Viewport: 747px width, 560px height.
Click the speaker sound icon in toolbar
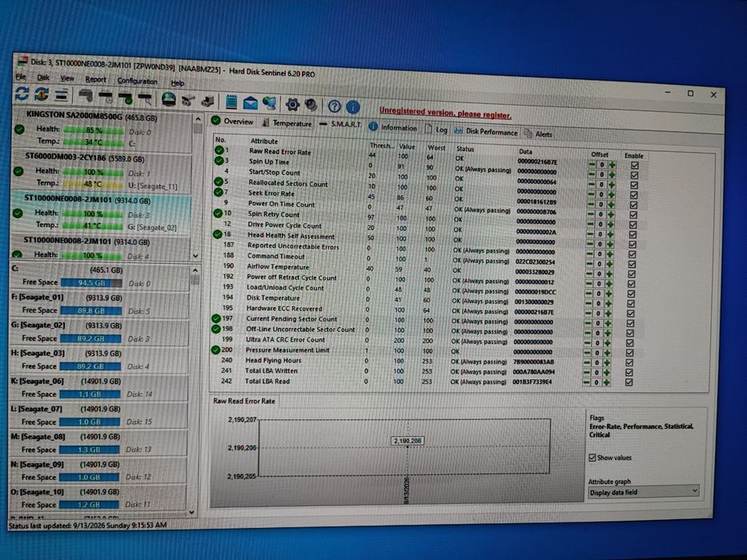311,105
